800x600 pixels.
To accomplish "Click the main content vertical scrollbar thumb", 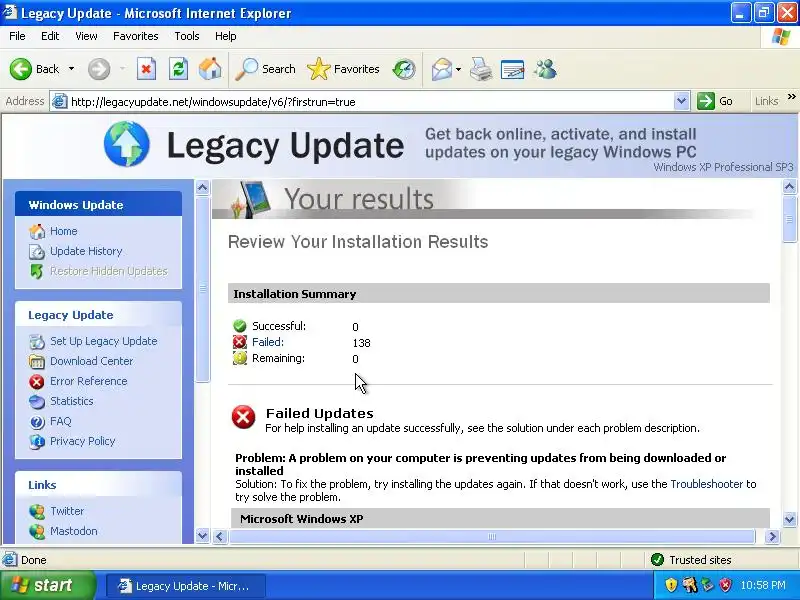I will 789,219.
